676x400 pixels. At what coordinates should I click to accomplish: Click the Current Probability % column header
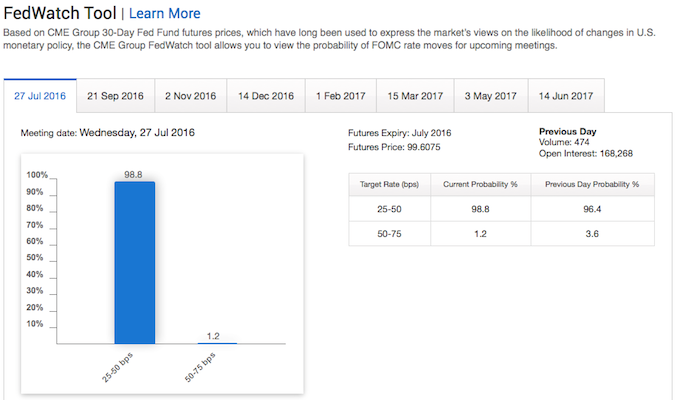(480, 184)
